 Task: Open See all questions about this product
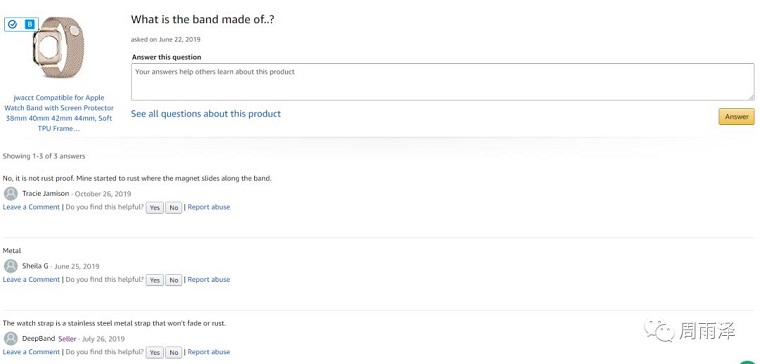coord(206,114)
